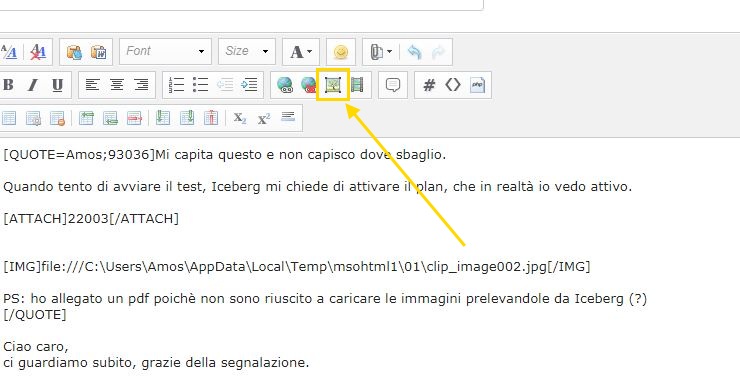Insert a link with globe icon
The height and width of the screenshot is (380, 740).
285,85
